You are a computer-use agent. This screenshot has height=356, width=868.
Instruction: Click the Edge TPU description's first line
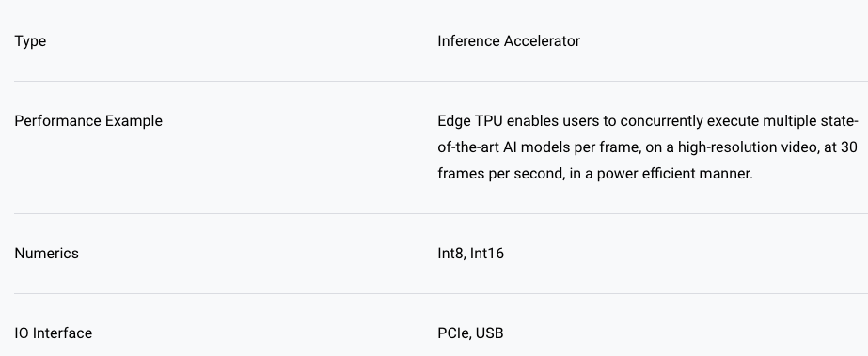(648, 121)
